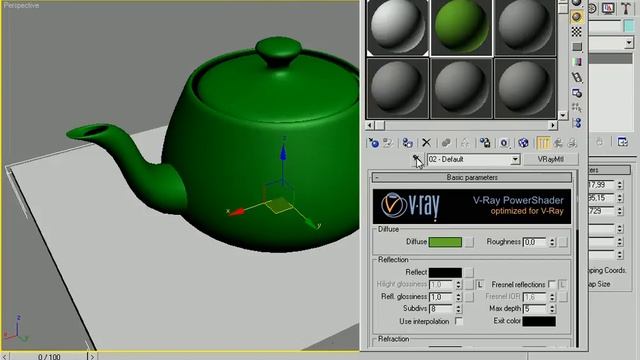The height and width of the screenshot is (360, 640).
Task: Click Subdivs spinner arrows
Action: (458, 309)
